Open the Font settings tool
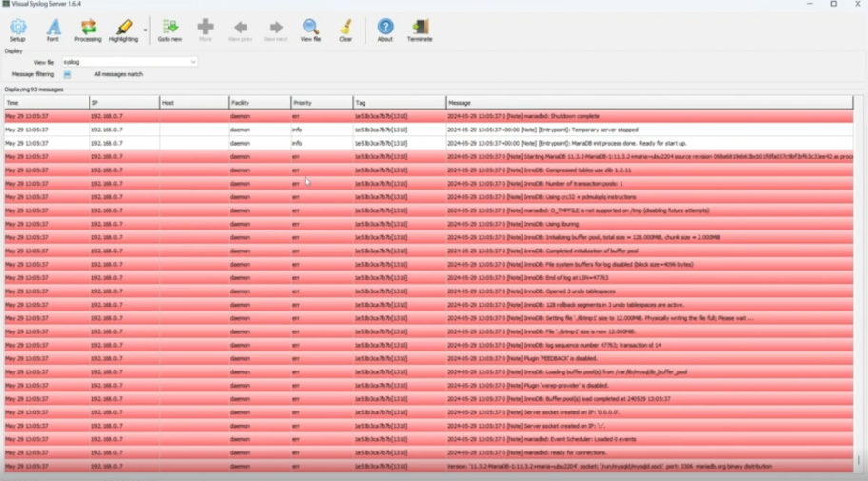The height and width of the screenshot is (481, 868). point(52,30)
